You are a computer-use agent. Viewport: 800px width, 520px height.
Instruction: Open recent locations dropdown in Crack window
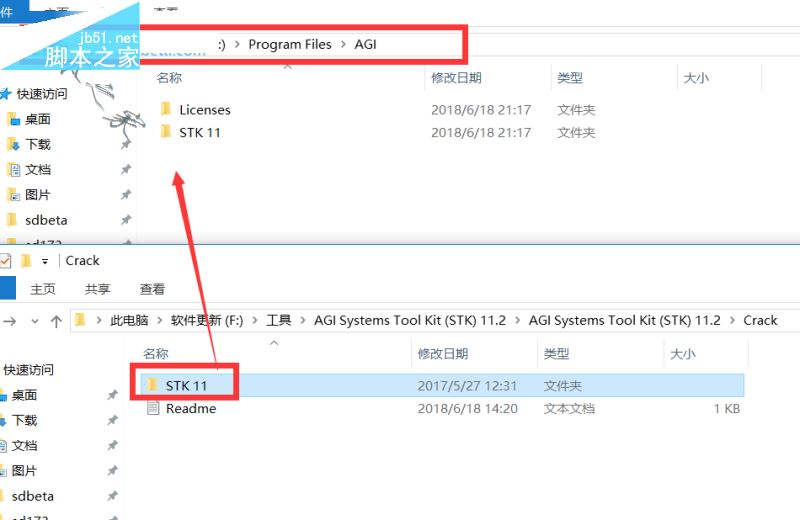pyautogui.click(x=35, y=321)
